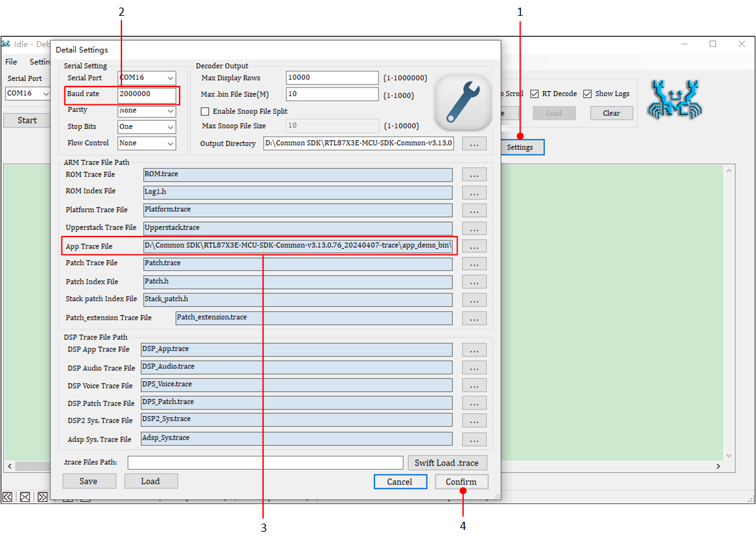Click the Baud rate input field

click(x=147, y=94)
